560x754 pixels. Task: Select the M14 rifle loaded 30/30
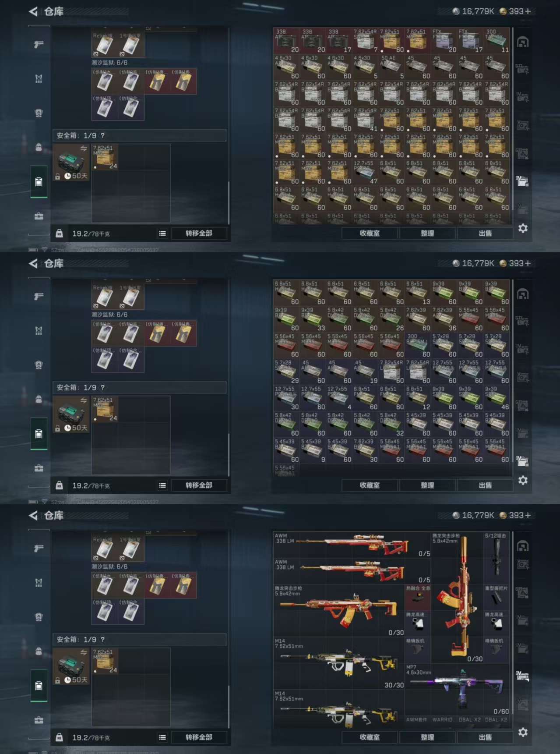pos(339,663)
